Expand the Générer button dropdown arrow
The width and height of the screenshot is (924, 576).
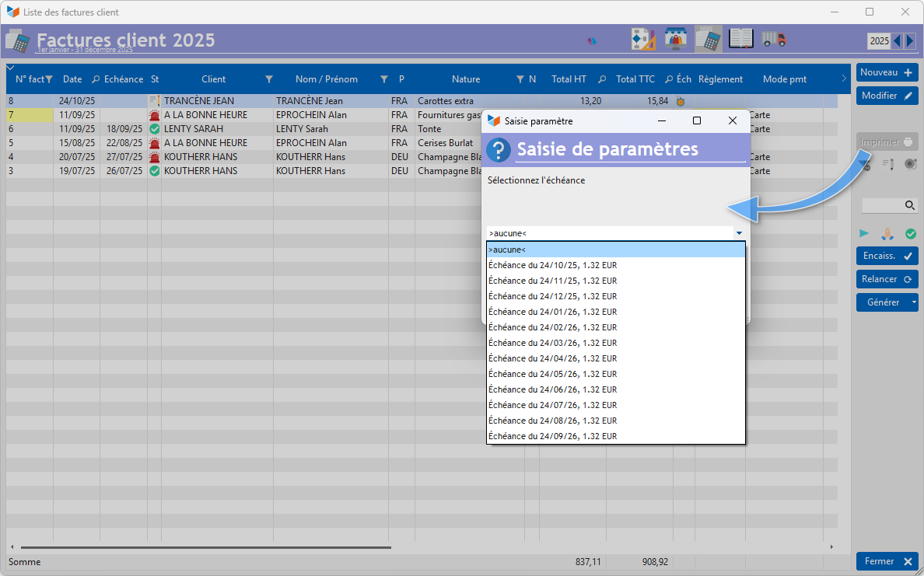coord(914,302)
